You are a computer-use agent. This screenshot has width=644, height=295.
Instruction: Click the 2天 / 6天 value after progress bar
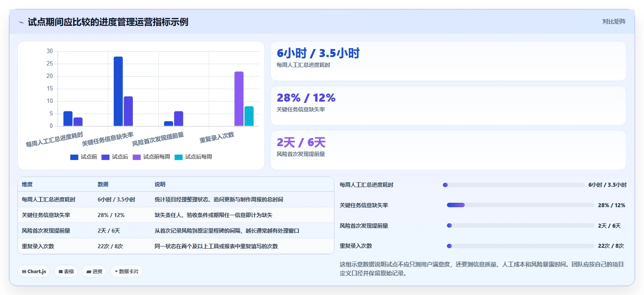coord(609,226)
